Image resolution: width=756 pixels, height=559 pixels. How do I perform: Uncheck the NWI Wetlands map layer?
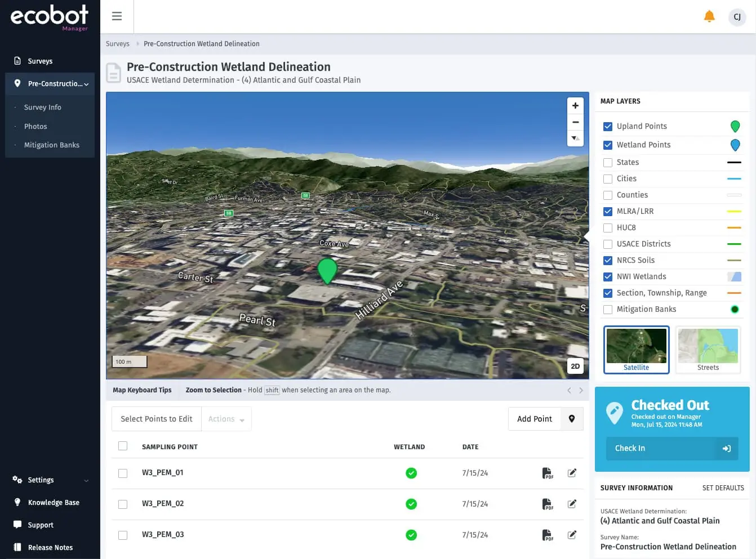point(607,276)
